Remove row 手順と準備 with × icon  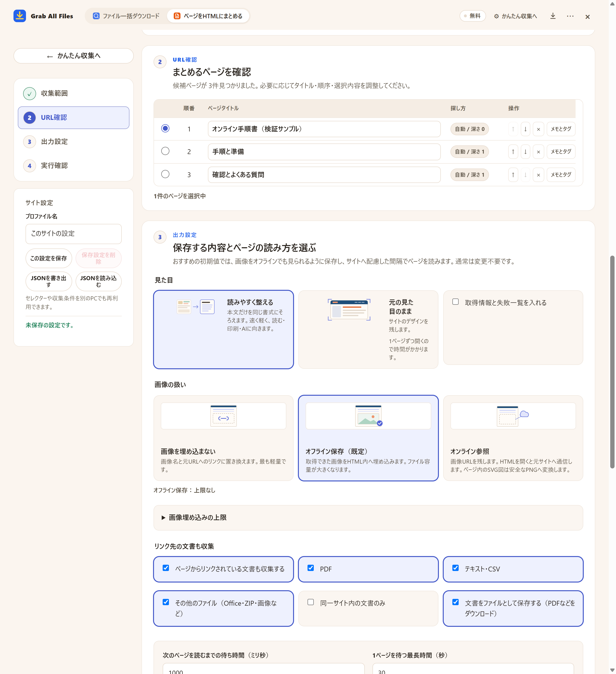point(539,152)
